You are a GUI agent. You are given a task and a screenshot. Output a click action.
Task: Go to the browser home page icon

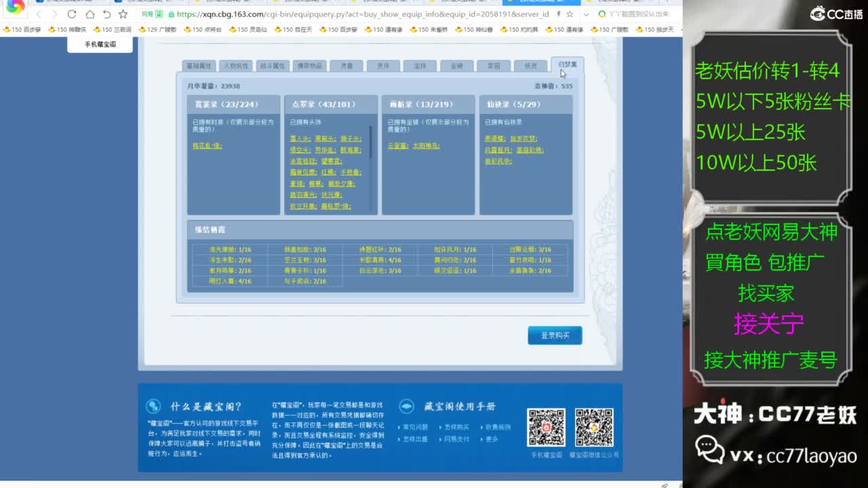[90, 14]
